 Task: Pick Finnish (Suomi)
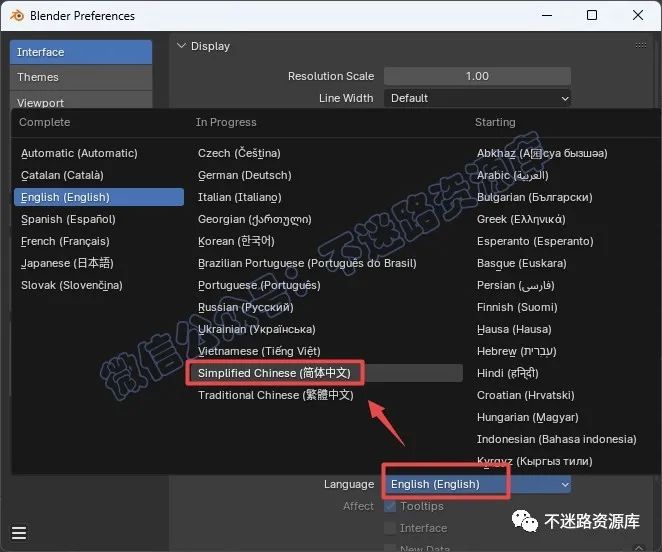(x=564, y=307)
